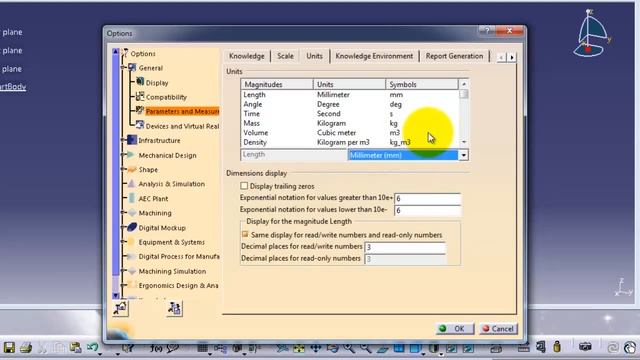Open the Report Generation tab
This screenshot has width=640, height=360.
coord(454,56)
